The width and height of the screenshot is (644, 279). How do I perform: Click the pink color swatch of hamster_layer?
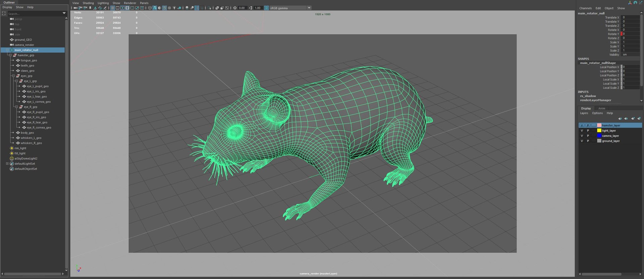(x=599, y=125)
